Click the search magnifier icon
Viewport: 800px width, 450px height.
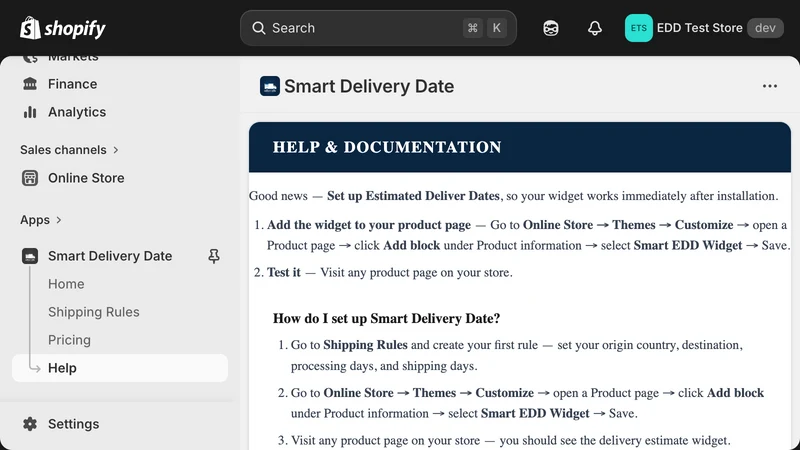pos(259,28)
